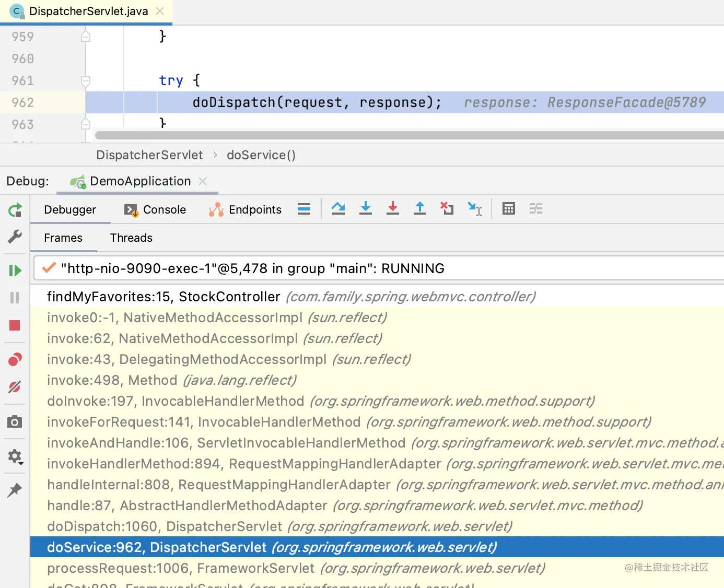The height and width of the screenshot is (588, 724).
Task: Open View Breakpoints dialog
Action: (x=15, y=359)
